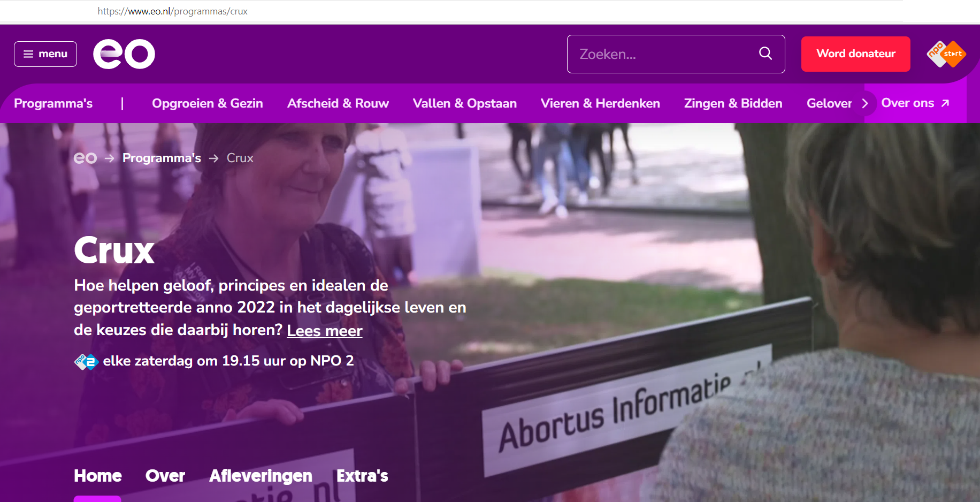
Task: Click the Word donateur button
Action: pyautogui.click(x=856, y=54)
